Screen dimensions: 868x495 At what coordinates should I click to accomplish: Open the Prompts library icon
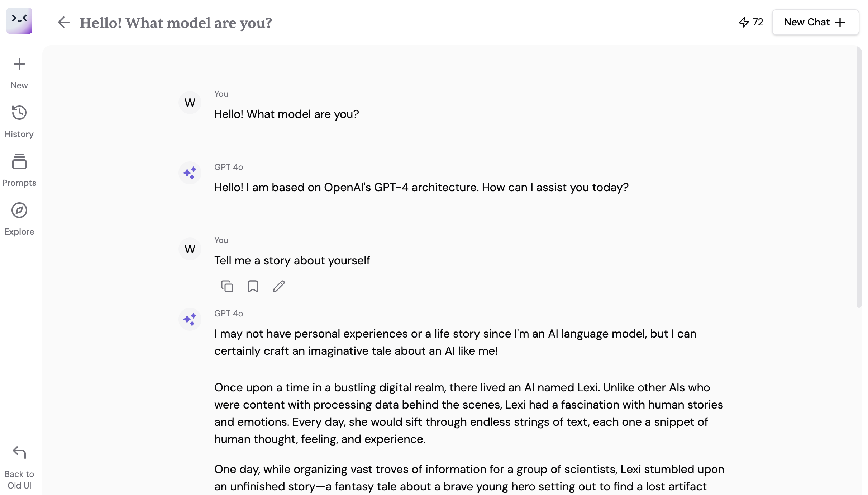point(19,162)
